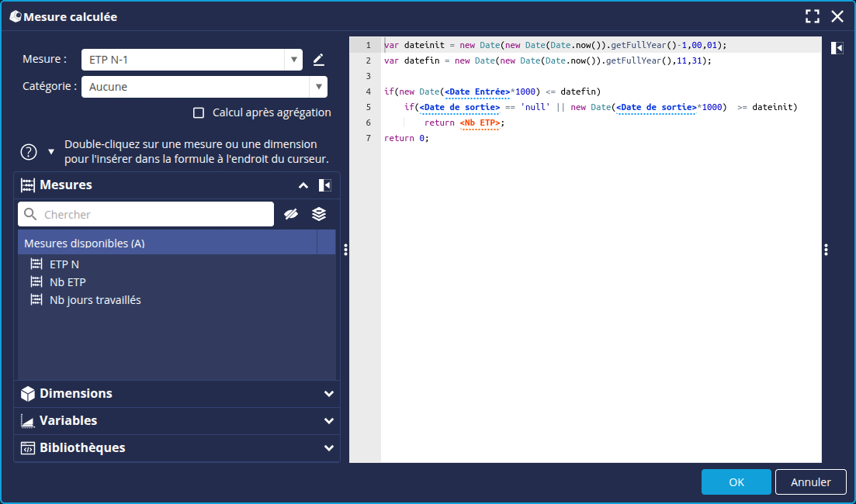Click the Mesures panel dock icon
This screenshot has width=856, height=504.
(325, 185)
